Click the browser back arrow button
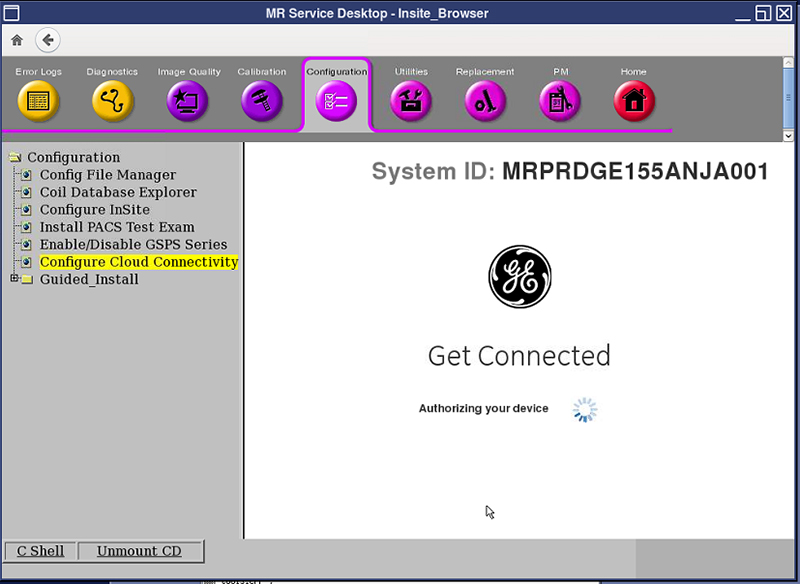 [47, 40]
